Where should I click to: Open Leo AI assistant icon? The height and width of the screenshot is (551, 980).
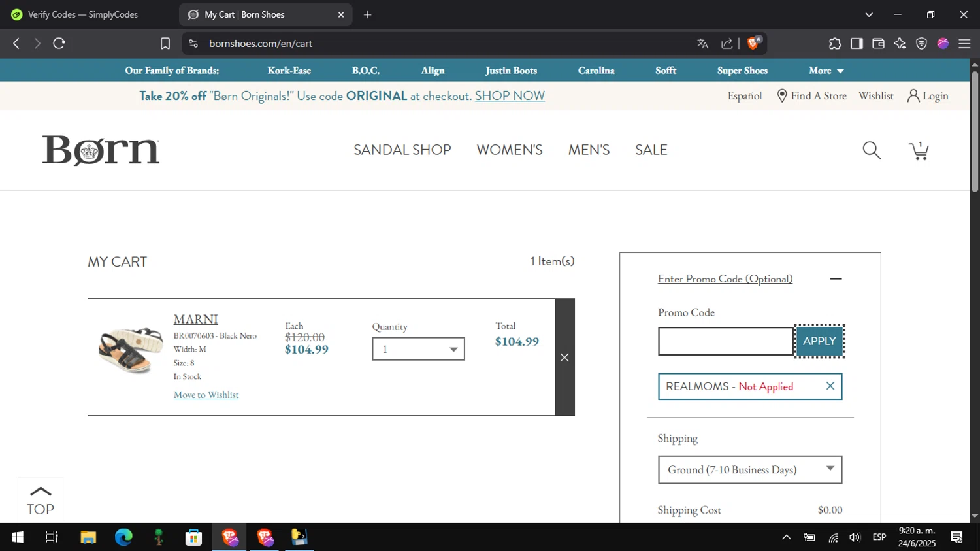900,43
